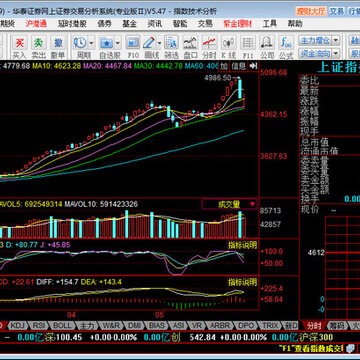Screen dimensions: 360x360
Task: Click the 542.84 index value in status bar
Action: 203,337
